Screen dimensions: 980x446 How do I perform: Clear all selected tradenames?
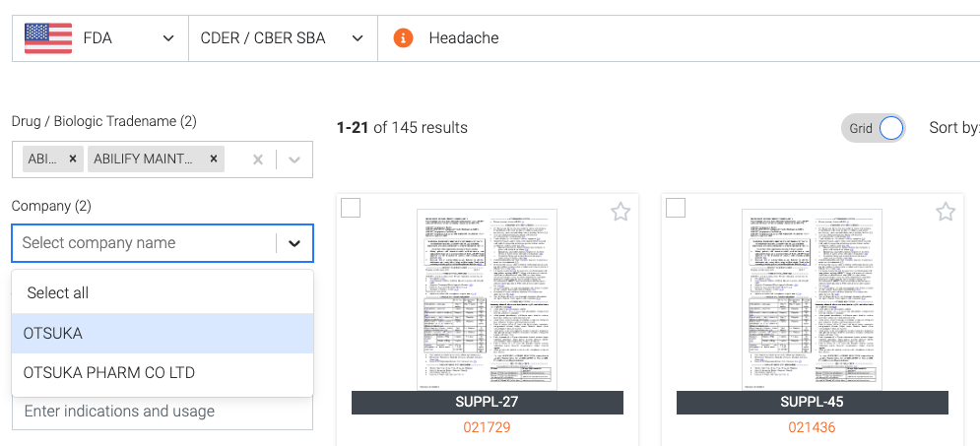click(x=257, y=159)
